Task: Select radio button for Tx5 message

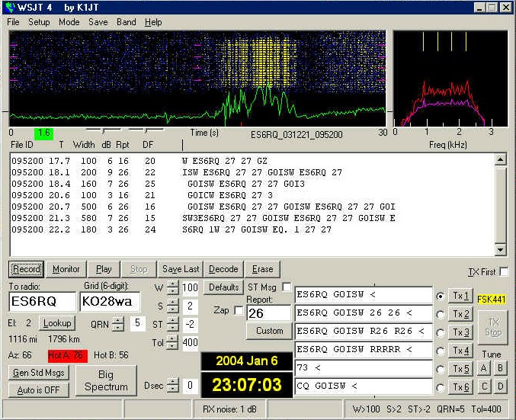Action: click(440, 370)
